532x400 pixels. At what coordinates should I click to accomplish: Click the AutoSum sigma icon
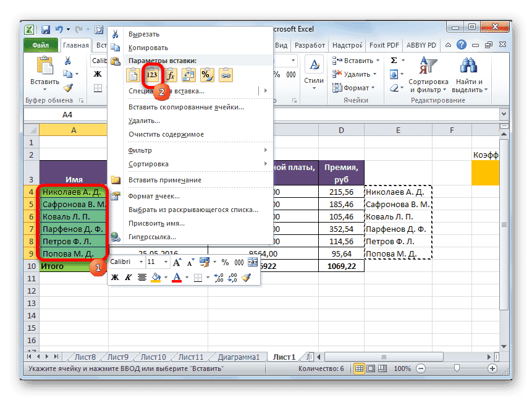(x=394, y=59)
